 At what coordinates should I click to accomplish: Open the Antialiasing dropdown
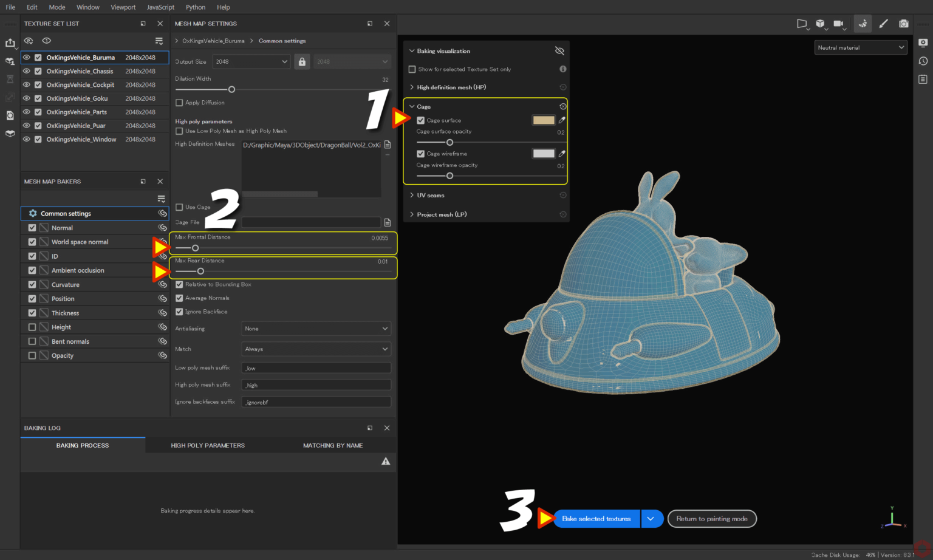click(315, 328)
